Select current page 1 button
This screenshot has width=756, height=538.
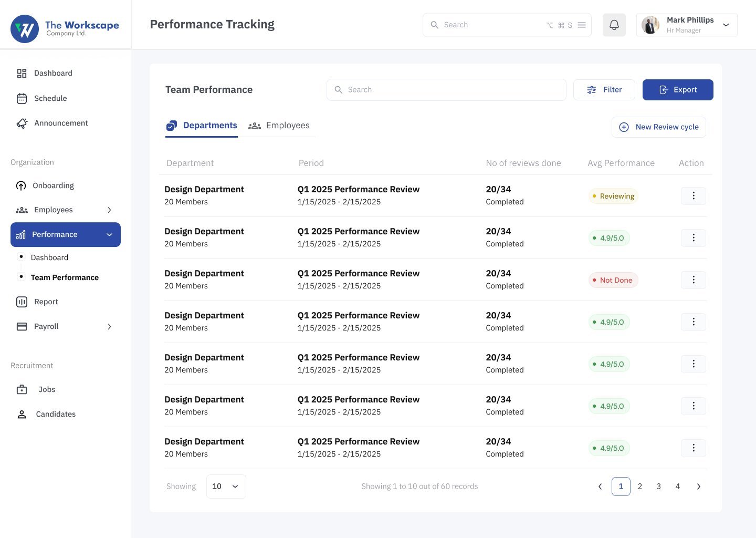[x=621, y=487]
